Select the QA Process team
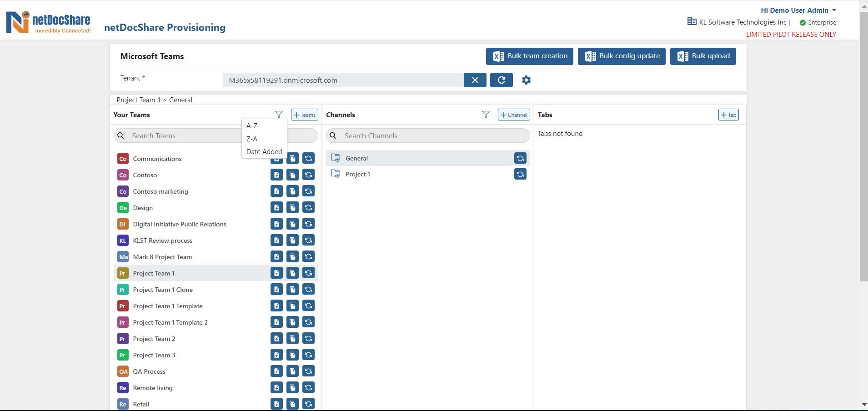Screen dimensions: 868x411 149,371
